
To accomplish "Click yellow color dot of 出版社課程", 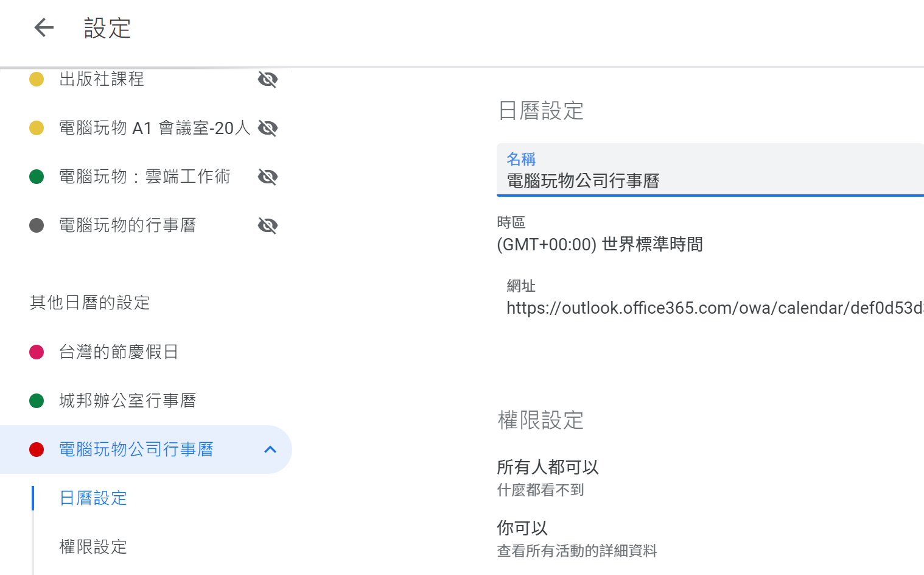I will [x=37, y=79].
